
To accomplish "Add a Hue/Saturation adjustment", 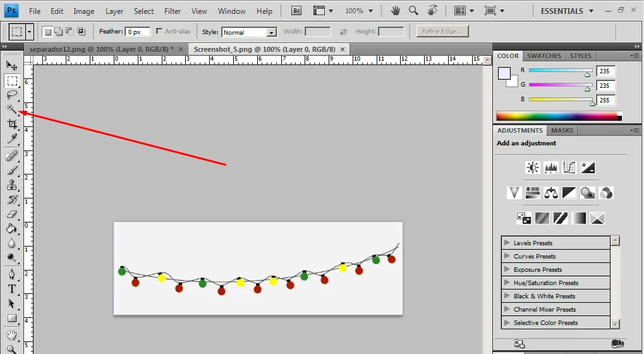I will (x=532, y=193).
